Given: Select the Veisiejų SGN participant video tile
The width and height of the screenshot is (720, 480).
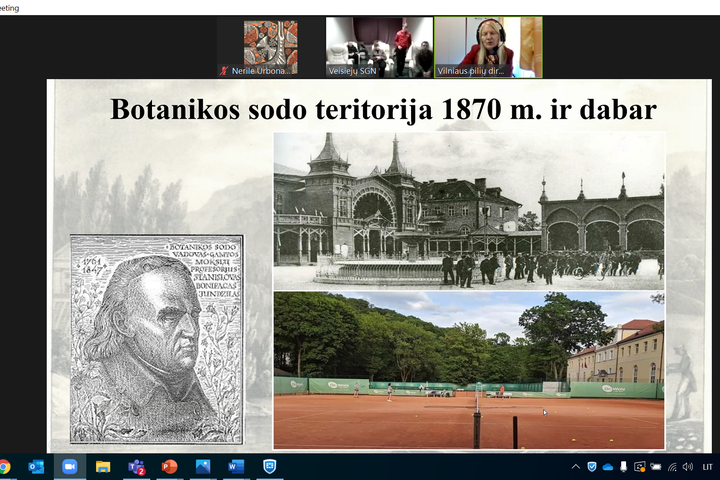Looking at the screenshot, I should click(x=379, y=47).
